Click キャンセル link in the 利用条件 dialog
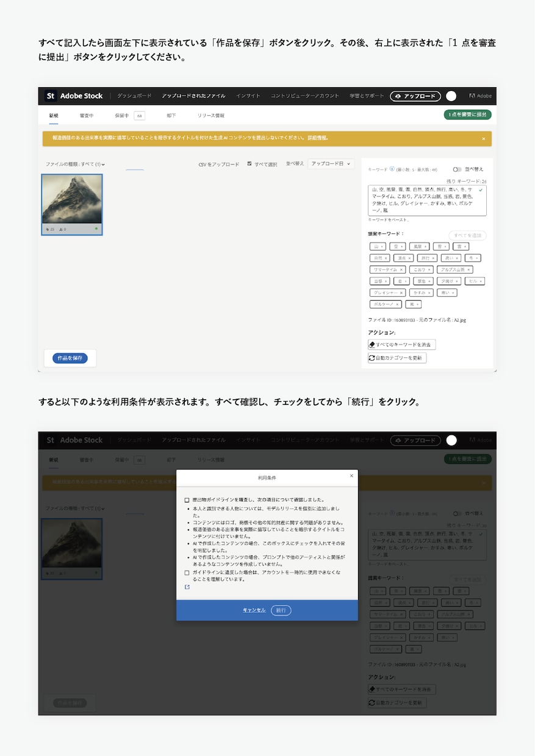 254,610
